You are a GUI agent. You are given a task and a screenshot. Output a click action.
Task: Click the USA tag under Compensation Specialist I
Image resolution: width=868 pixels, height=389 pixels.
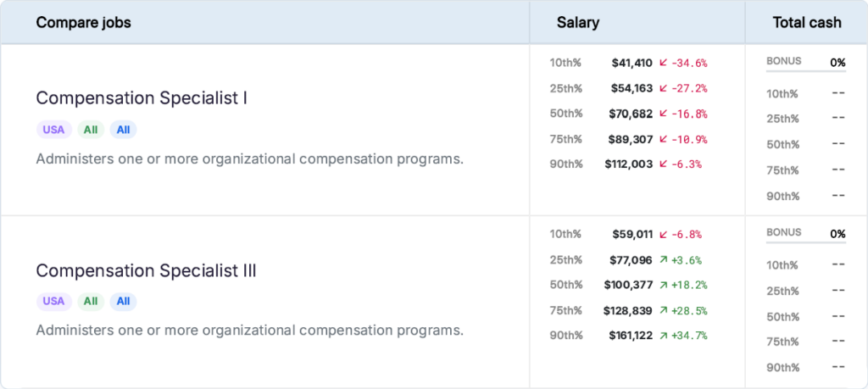click(53, 130)
